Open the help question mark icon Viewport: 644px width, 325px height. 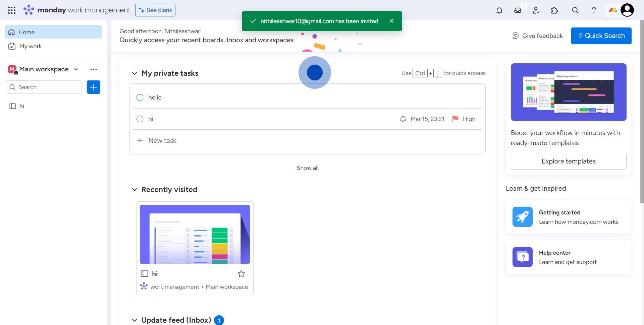tap(594, 10)
